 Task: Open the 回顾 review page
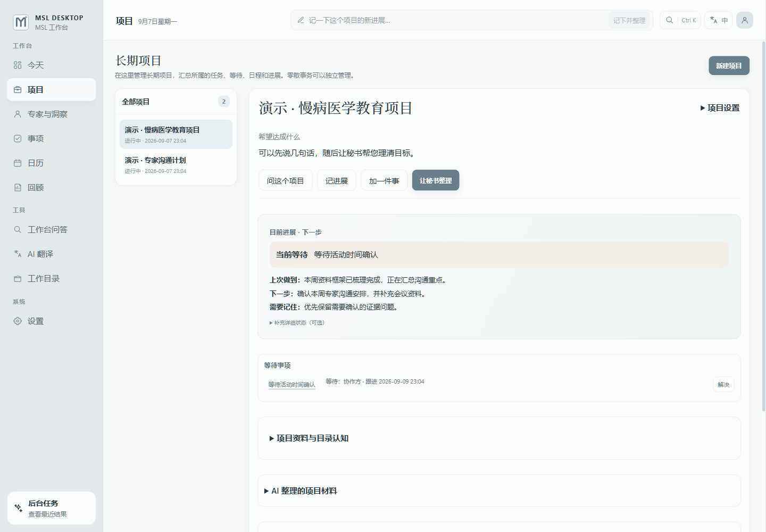pos(52,187)
